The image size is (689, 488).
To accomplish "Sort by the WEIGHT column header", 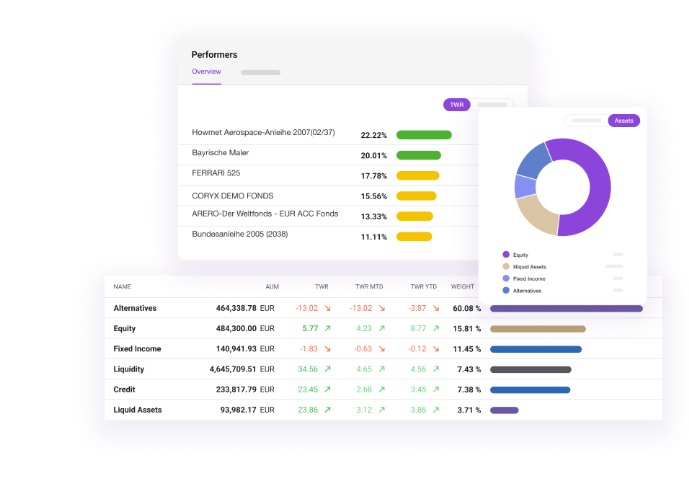I will pyautogui.click(x=462, y=286).
